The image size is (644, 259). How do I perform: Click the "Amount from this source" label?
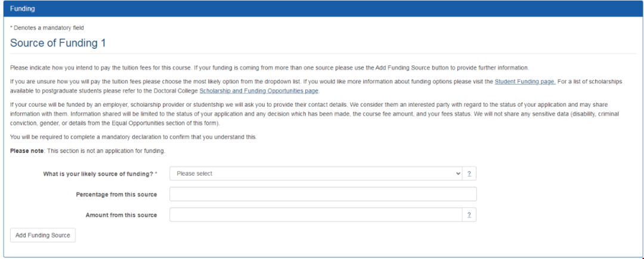coord(121,215)
